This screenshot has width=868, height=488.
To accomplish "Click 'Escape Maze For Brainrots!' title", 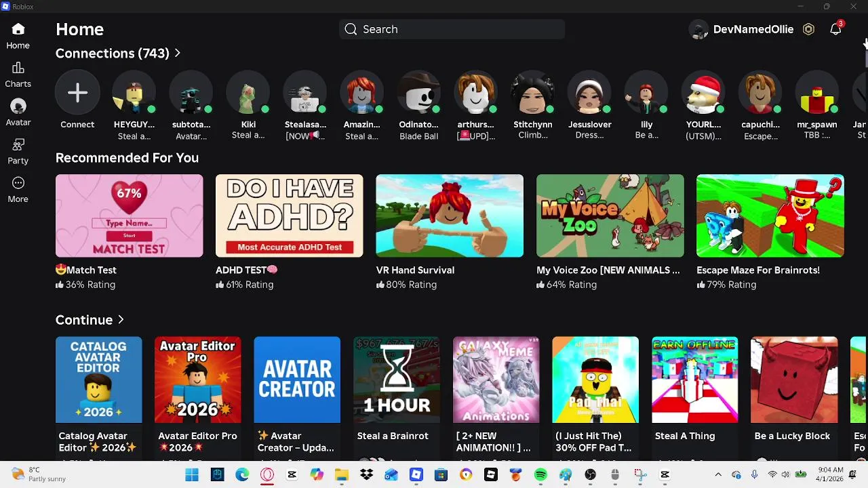I will click(758, 270).
